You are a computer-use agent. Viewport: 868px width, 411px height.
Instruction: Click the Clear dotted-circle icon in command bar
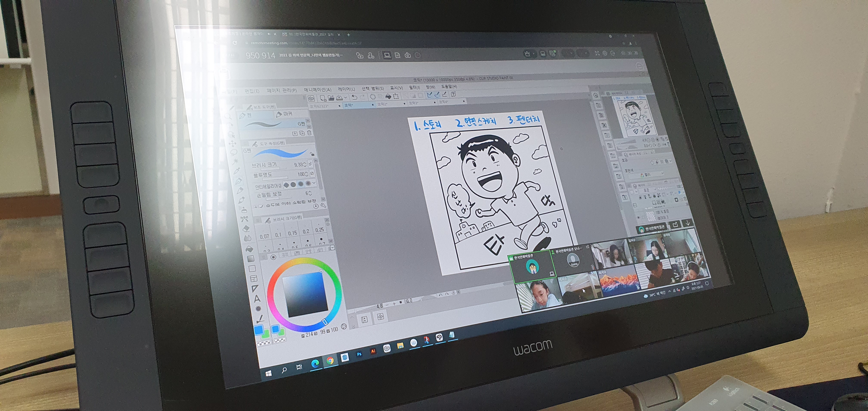pos(373,97)
